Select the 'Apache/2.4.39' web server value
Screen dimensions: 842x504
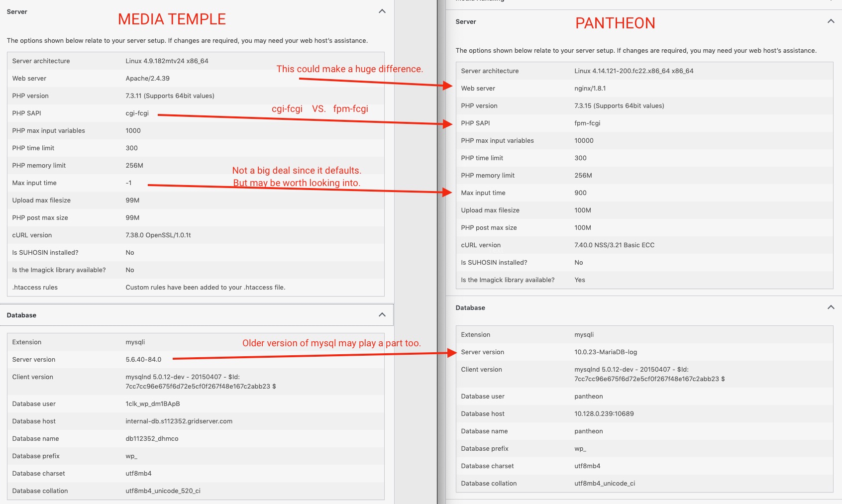[147, 79]
